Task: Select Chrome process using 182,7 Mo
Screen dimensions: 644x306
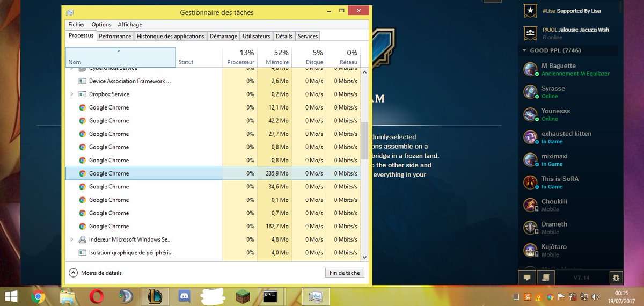Action: coord(213,226)
